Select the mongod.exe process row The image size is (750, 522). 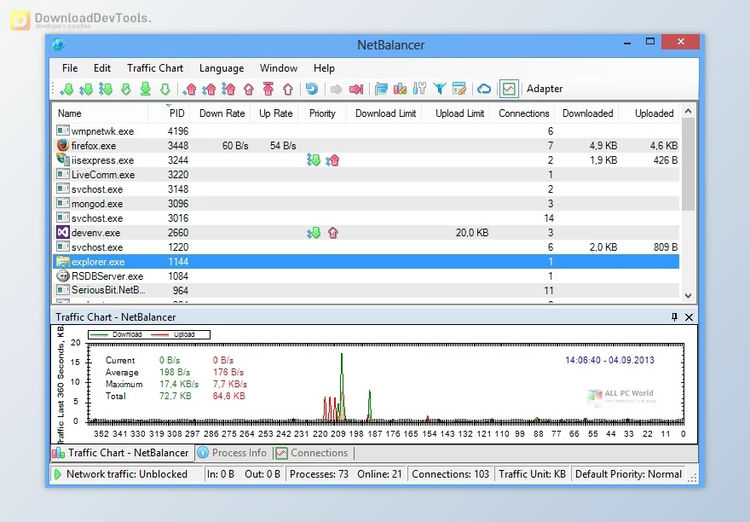tap(366, 204)
